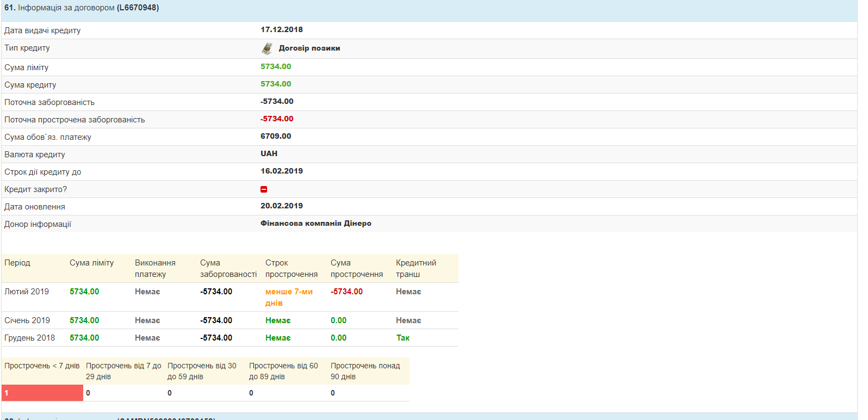
Task: Click the red cell showing 1 overdue
Action: 42,393
